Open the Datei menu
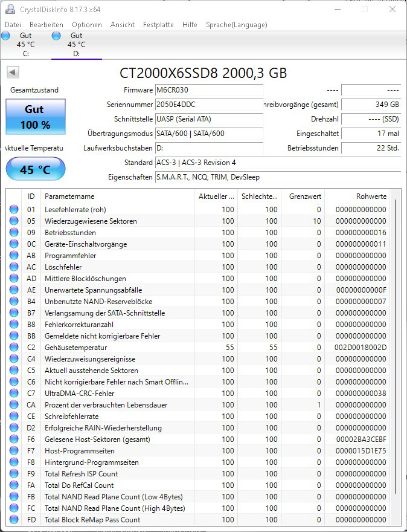The width and height of the screenshot is (407, 532). click(x=13, y=25)
